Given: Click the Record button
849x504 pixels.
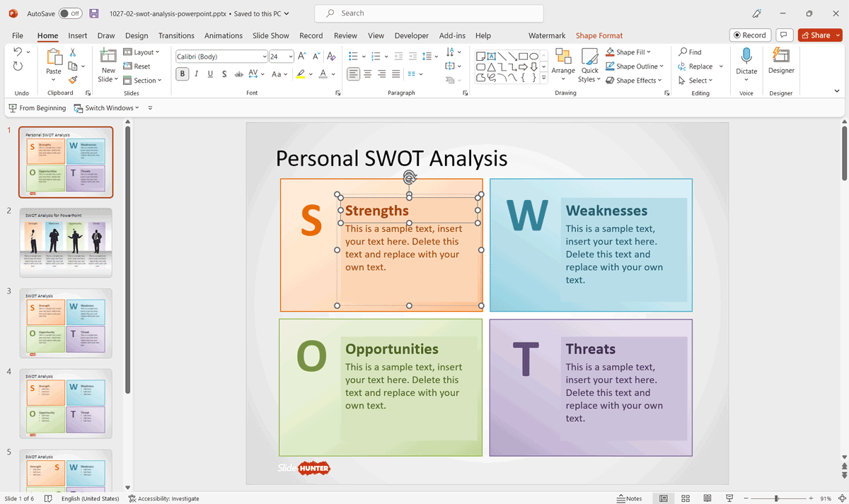Looking at the screenshot, I should pyautogui.click(x=749, y=35).
